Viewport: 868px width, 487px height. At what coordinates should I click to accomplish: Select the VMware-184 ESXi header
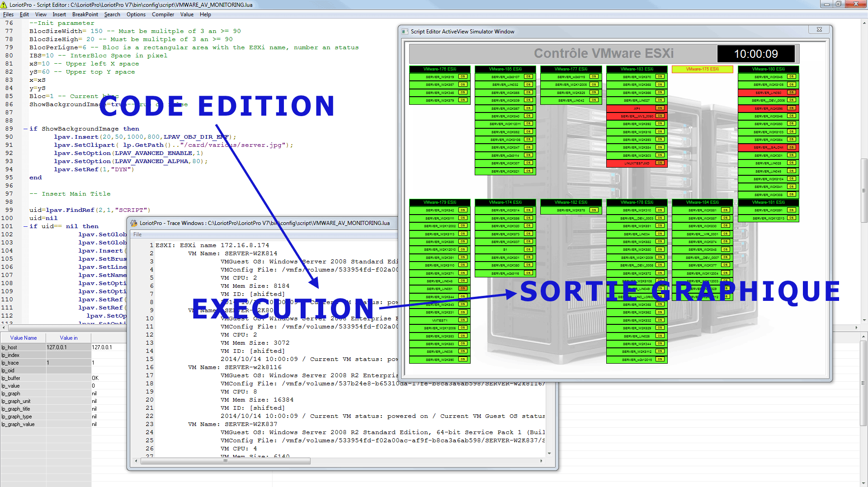point(702,202)
